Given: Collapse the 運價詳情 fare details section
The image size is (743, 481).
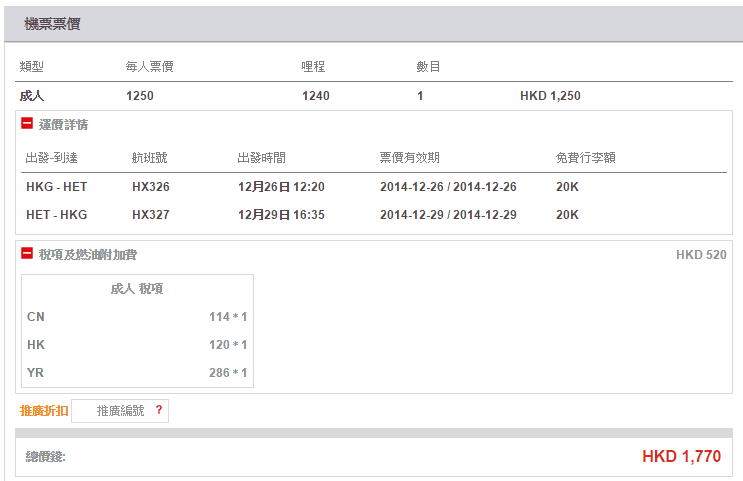Looking at the screenshot, I should [x=27, y=125].
